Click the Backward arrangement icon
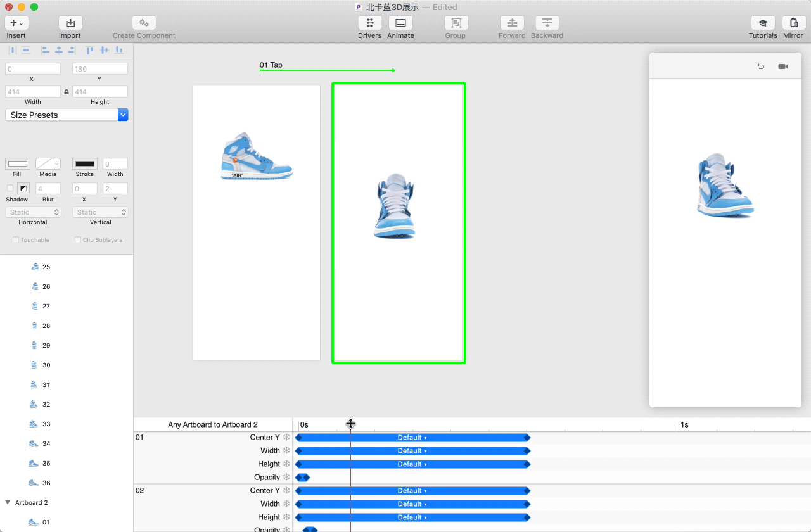Viewport: 811px width, 532px height. [547, 23]
